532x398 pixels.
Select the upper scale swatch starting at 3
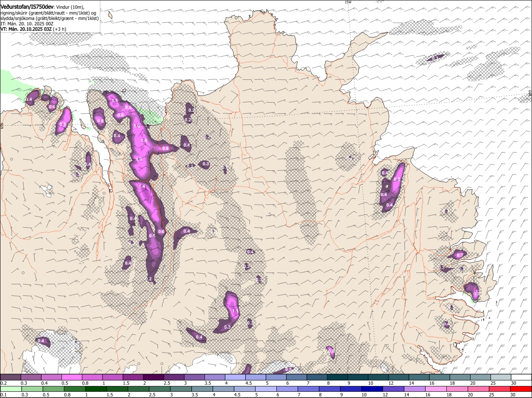(x=195, y=377)
